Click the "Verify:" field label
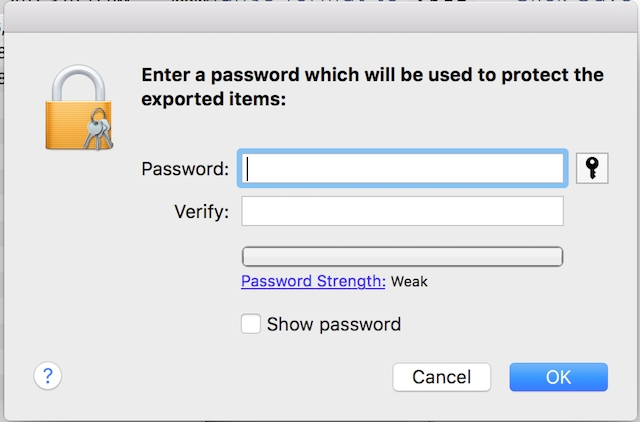 [x=201, y=212]
